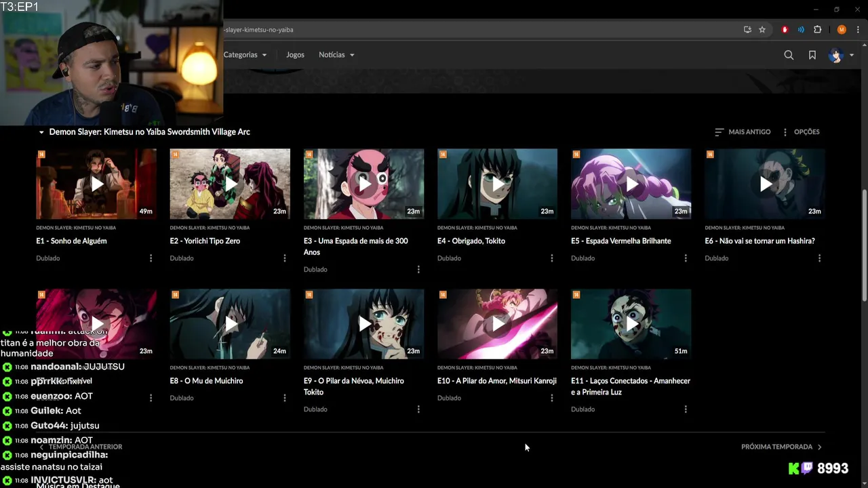Open three-dot options for E11 Laços Conectados
Viewport: 868px width, 488px height.
click(x=686, y=409)
